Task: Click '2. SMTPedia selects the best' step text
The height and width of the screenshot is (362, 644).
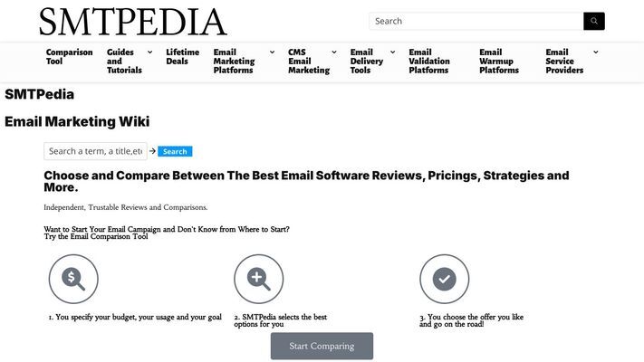Action: point(281,320)
